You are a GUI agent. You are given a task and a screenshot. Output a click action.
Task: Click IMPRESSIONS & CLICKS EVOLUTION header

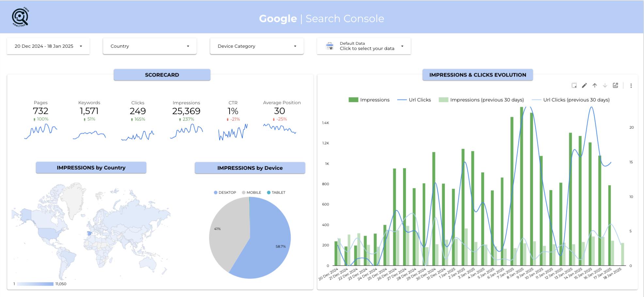[477, 75]
